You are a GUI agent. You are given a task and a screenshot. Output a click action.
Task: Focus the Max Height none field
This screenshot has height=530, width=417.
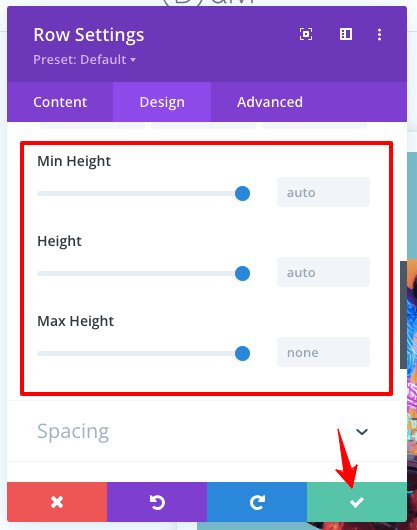pyautogui.click(x=323, y=352)
